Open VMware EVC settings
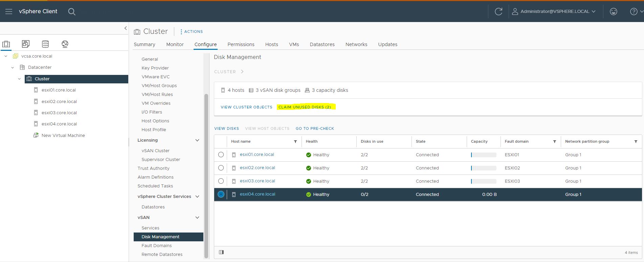The height and width of the screenshot is (262, 644). point(156,77)
